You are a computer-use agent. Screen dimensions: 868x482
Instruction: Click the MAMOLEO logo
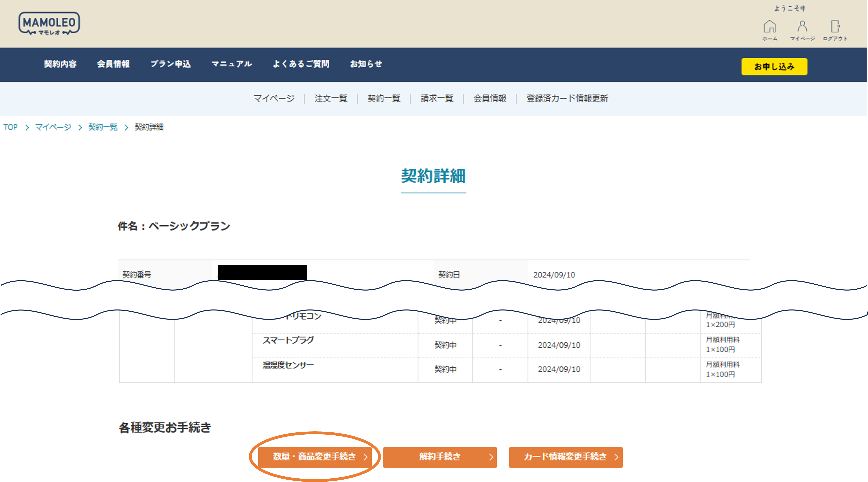[49, 23]
